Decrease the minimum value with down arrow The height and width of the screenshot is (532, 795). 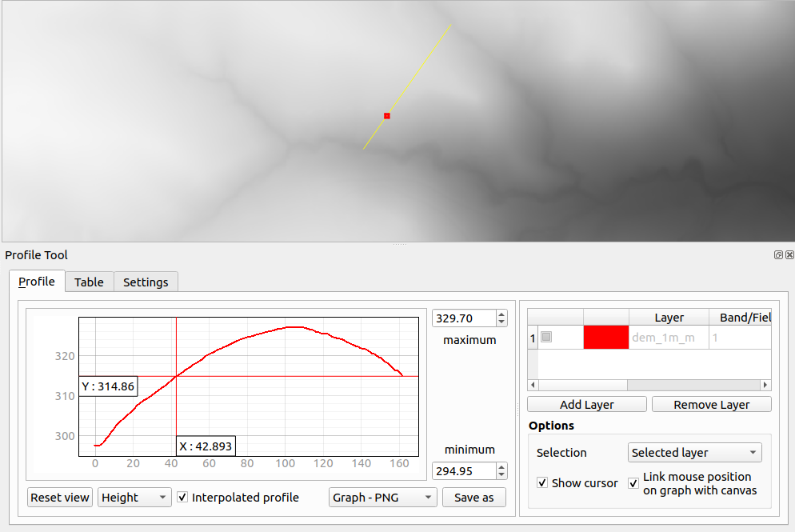501,474
